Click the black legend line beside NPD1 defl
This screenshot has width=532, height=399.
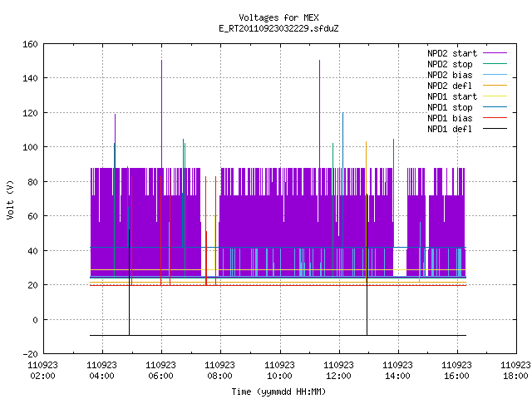click(495, 129)
